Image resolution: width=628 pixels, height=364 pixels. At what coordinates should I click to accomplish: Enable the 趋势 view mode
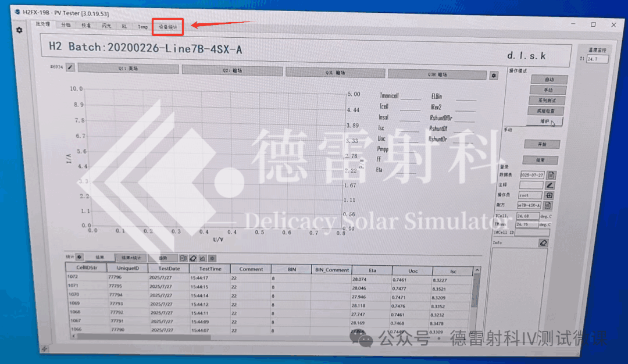(x=162, y=258)
